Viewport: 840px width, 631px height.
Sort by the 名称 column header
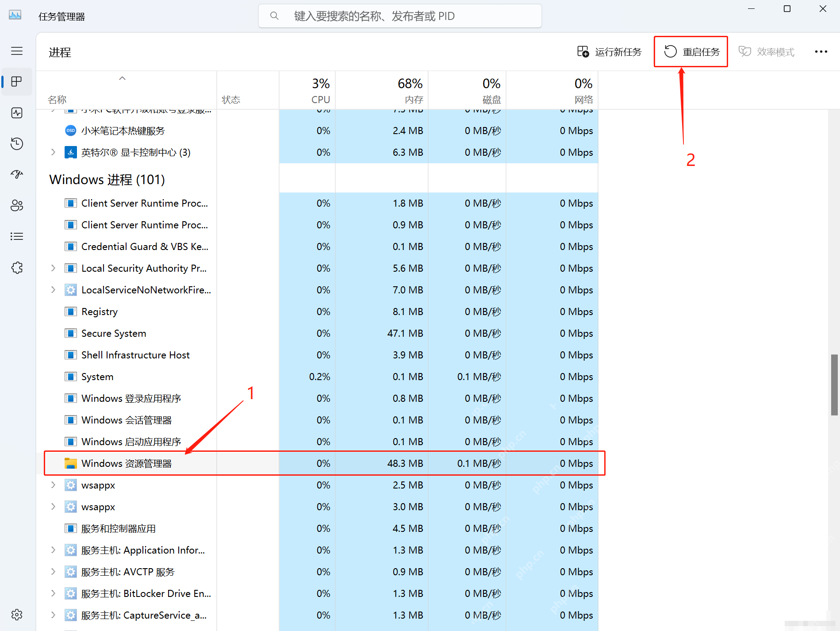[127, 90]
